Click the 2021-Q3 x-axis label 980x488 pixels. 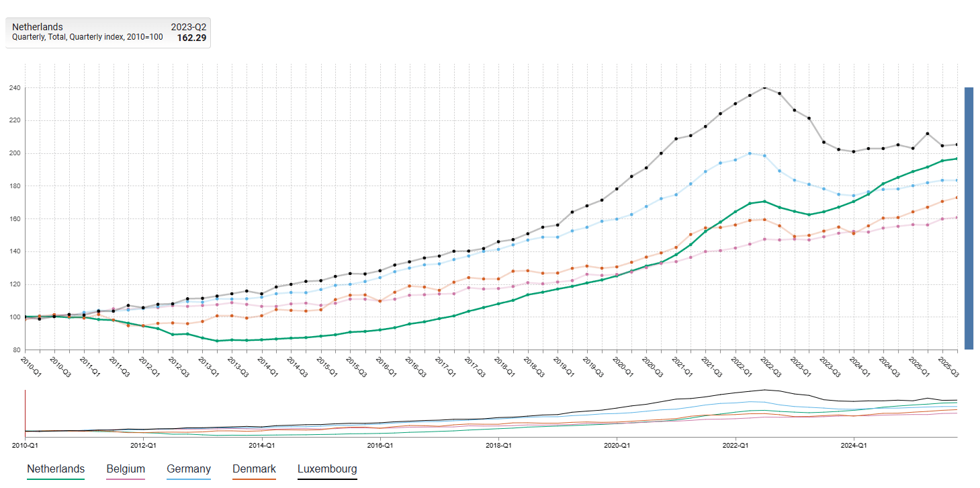click(x=713, y=366)
